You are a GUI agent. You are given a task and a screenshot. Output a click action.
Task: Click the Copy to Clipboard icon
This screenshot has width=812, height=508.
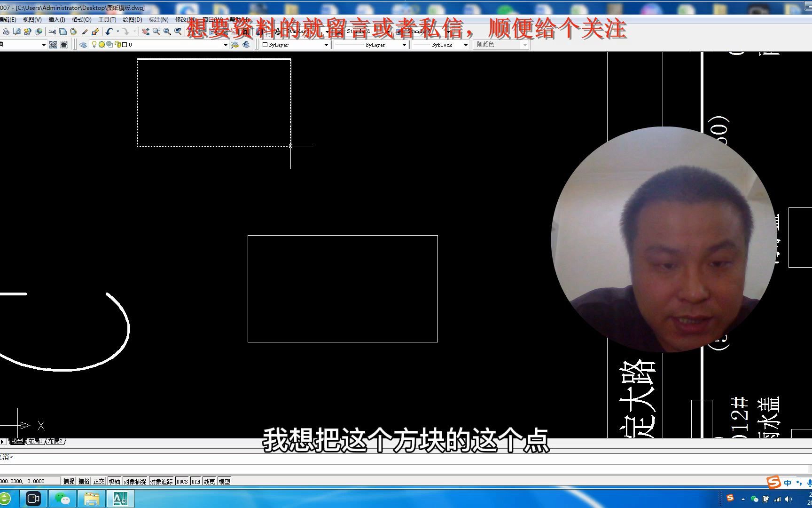point(62,32)
